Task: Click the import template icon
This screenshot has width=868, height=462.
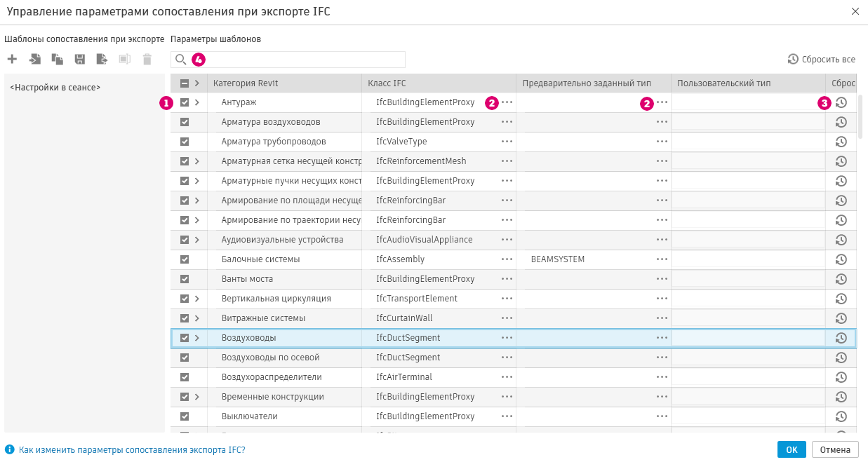Action: (x=34, y=60)
